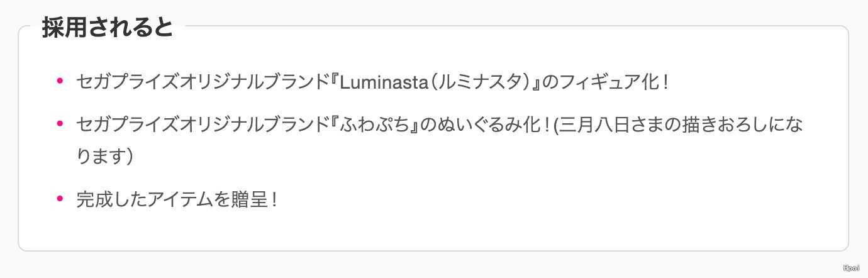Click the pink bullet before 完成したアイテム
The image size is (868, 278).
60,199
